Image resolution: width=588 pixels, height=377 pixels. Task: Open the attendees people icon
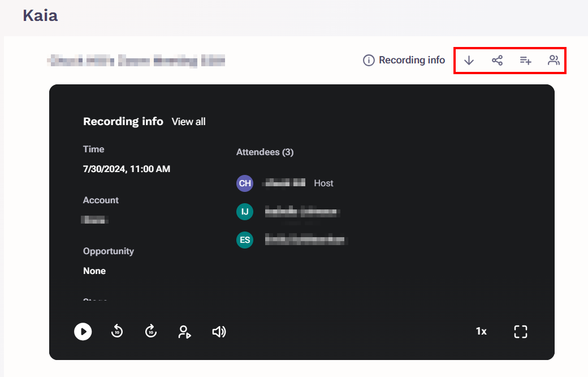[554, 60]
